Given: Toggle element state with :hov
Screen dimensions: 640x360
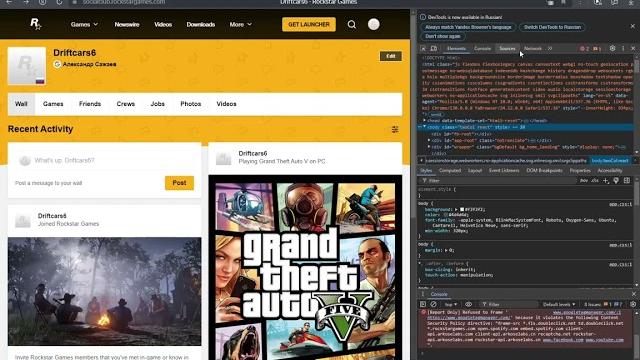Looking at the screenshot, I should point(584,180).
